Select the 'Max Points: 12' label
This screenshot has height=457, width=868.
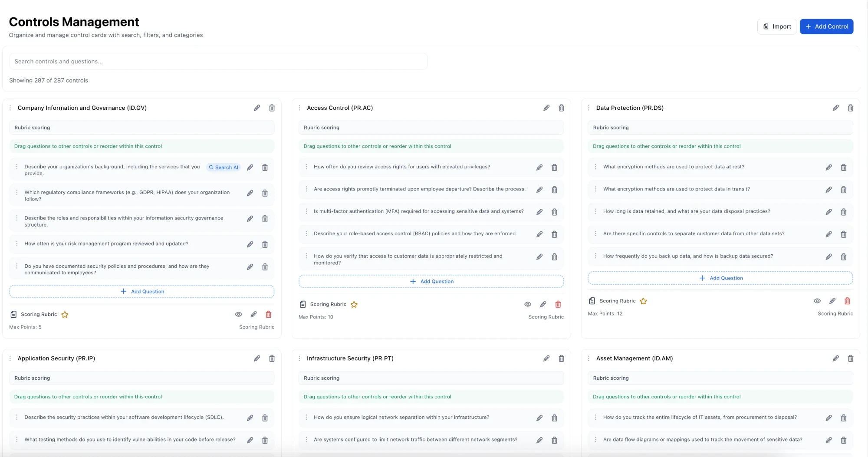[605, 314]
